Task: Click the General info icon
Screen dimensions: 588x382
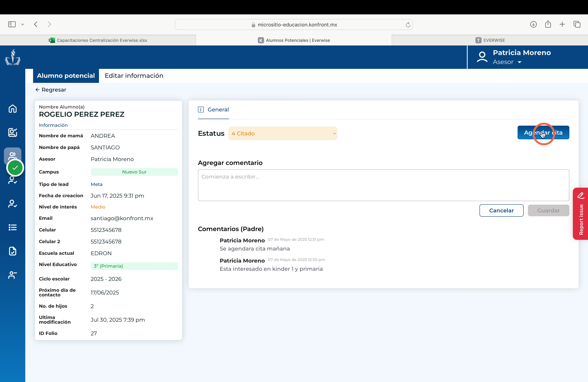Action: pyautogui.click(x=201, y=110)
